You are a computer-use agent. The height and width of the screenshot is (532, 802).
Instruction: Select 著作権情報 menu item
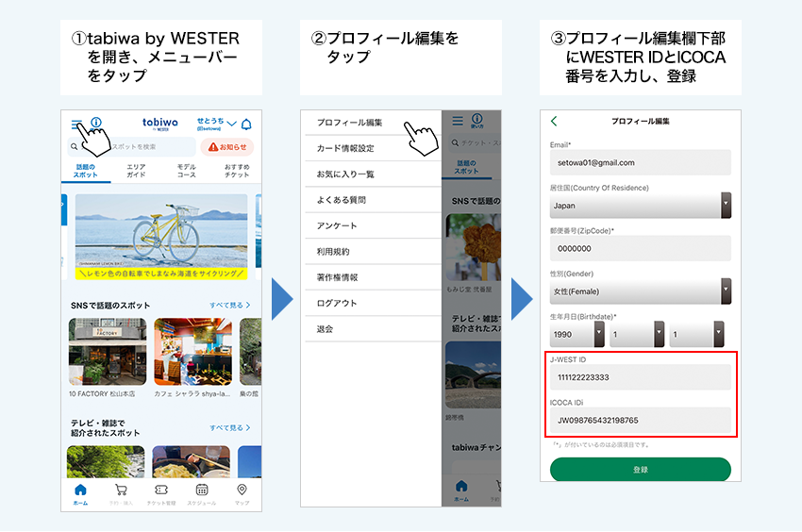pos(373,277)
